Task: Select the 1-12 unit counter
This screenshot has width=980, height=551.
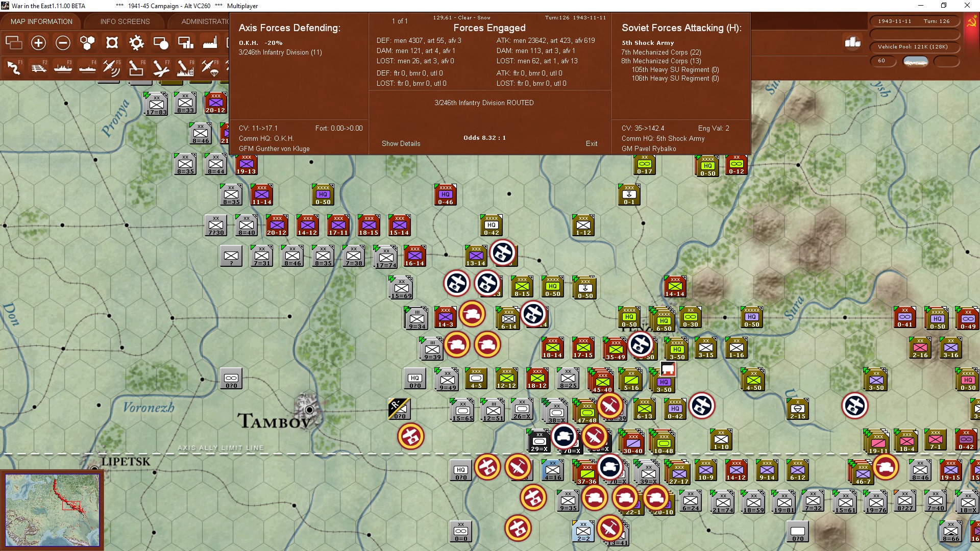Action: click(583, 226)
